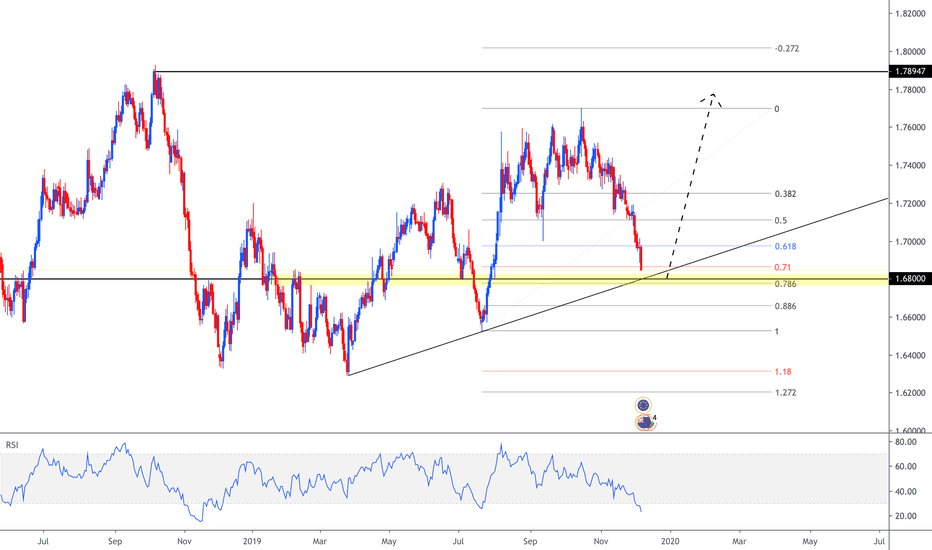Click the RSI indicator title

pos(13,444)
